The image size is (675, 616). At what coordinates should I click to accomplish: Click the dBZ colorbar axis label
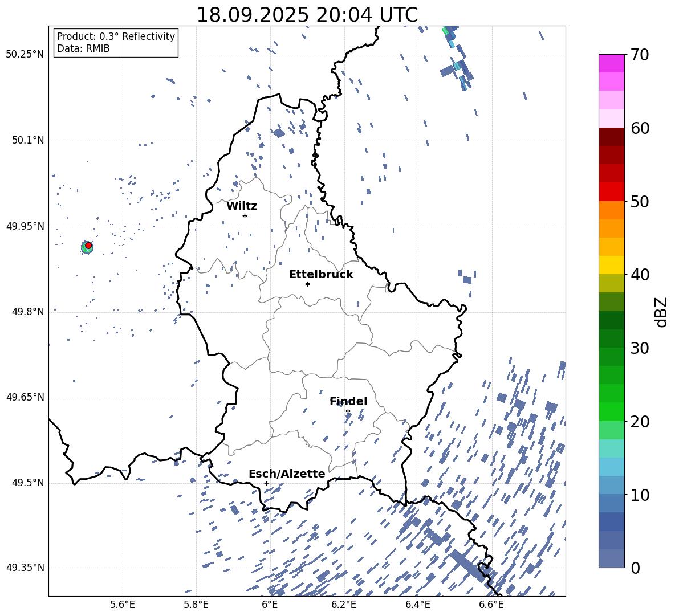click(x=662, y=312)
